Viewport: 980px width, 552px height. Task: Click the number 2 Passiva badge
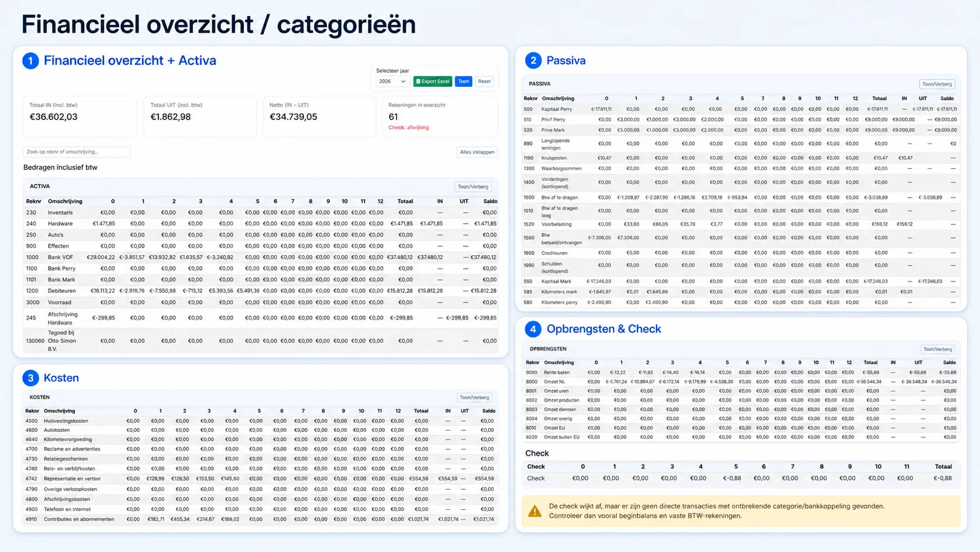pos(533,60)
